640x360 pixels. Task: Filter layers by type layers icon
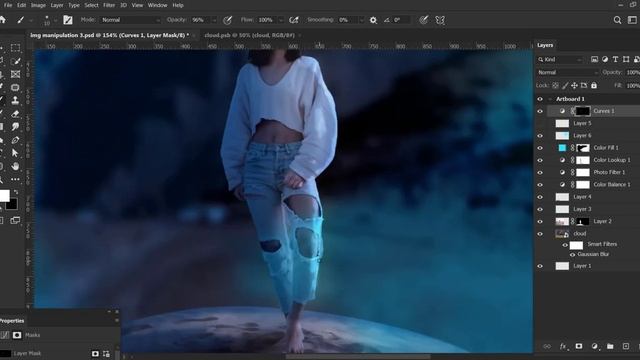point(615,60)
